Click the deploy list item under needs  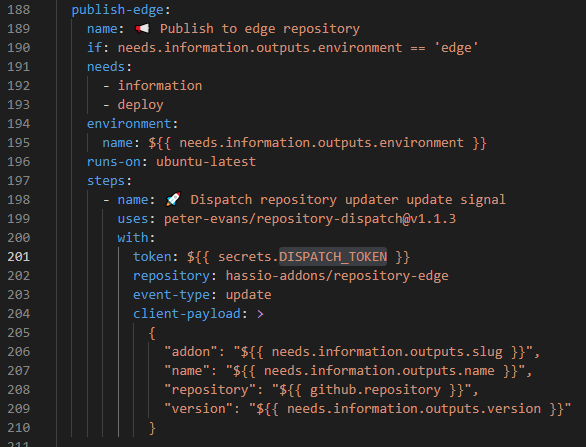point(141,105)
